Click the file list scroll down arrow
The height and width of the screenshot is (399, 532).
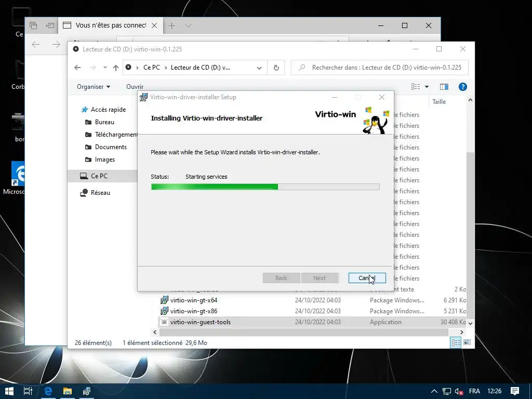(x=470, y=323)
